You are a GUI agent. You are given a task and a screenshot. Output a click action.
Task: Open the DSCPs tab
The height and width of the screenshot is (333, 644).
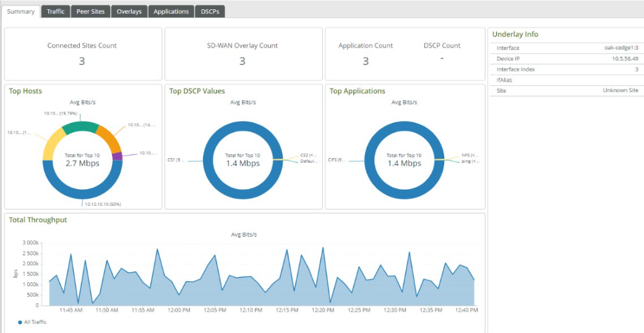[x=210, y=12]
